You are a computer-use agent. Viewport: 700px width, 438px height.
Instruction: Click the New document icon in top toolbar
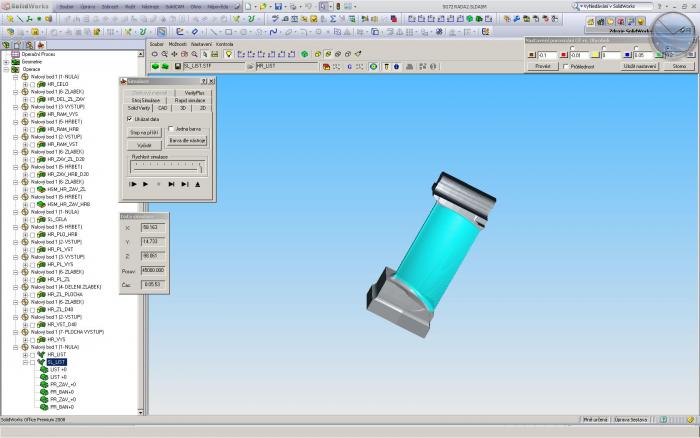pyautogui.click(x=248, y=7)
